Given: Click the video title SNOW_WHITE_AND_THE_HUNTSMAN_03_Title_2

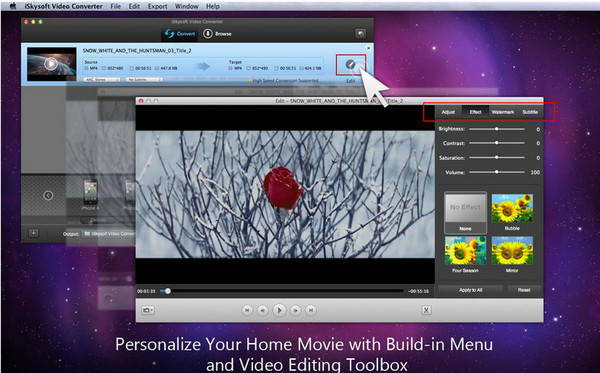Looking at the screenshot, I should (137, 50).
